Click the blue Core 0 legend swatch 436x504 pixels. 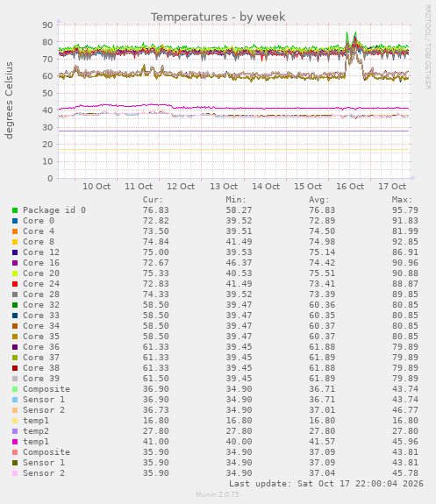click(x=15, y=221)
